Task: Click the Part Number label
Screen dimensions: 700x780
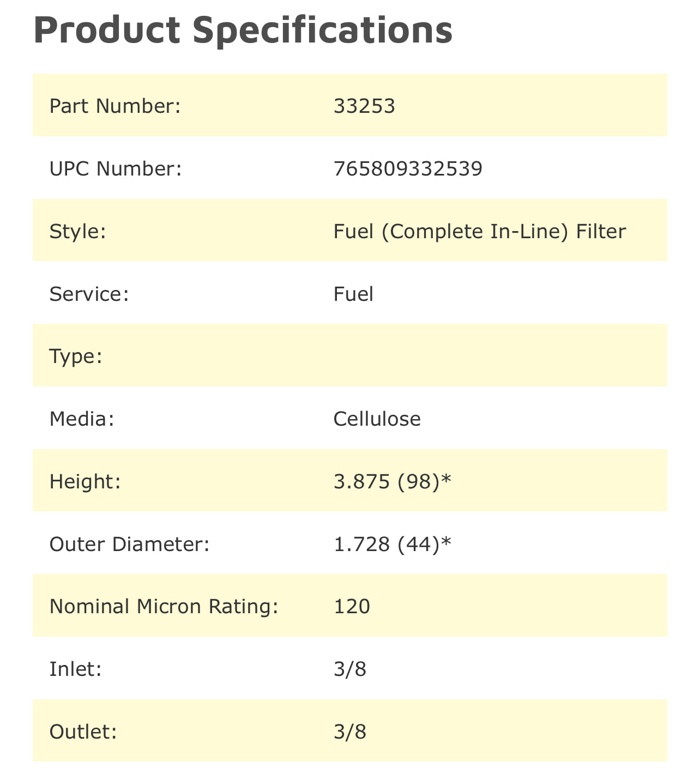Action: tap(114, 106)
